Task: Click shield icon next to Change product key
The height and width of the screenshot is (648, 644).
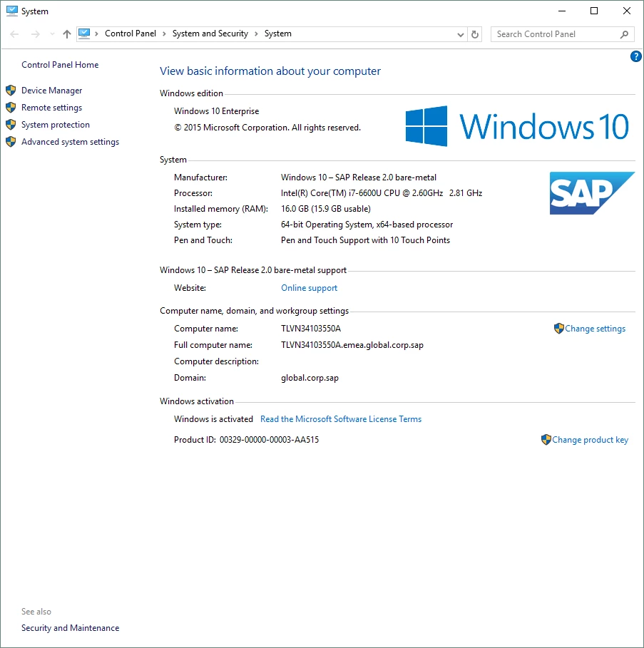Action: tap(546, 440)
